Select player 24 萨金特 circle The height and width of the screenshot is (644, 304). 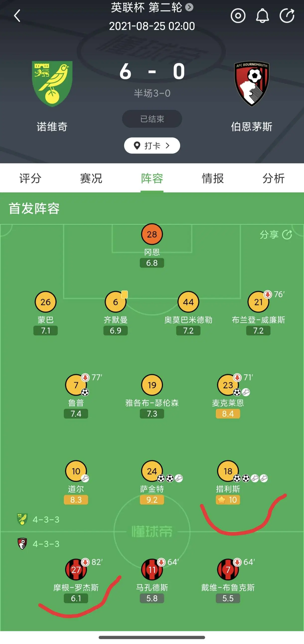click(152, 471)
